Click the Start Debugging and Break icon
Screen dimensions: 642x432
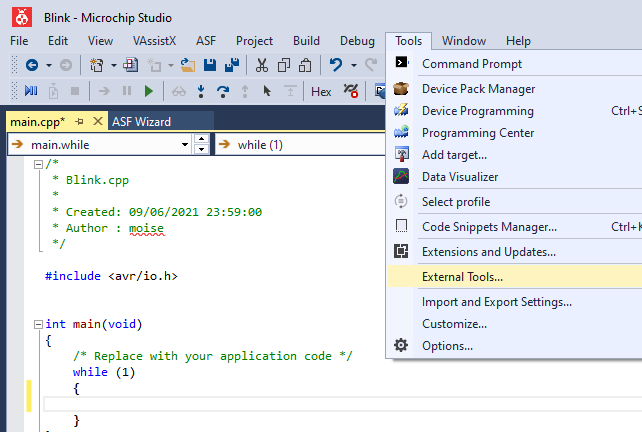31,91
